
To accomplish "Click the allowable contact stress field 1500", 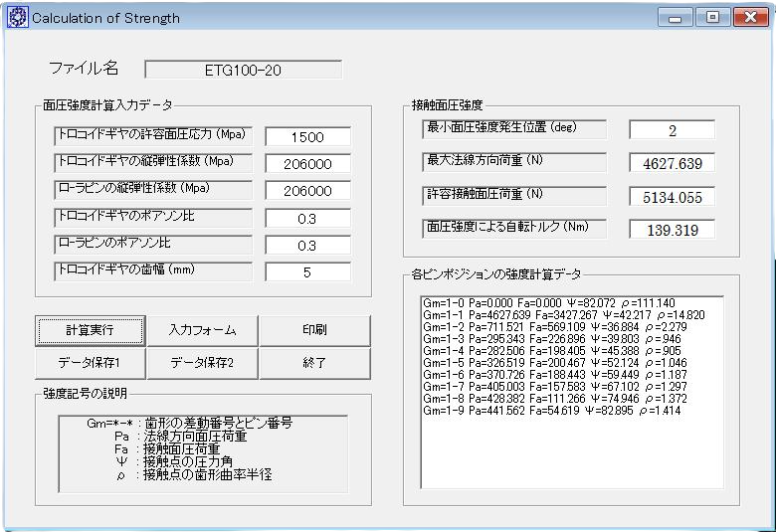I will click(307, 137).
